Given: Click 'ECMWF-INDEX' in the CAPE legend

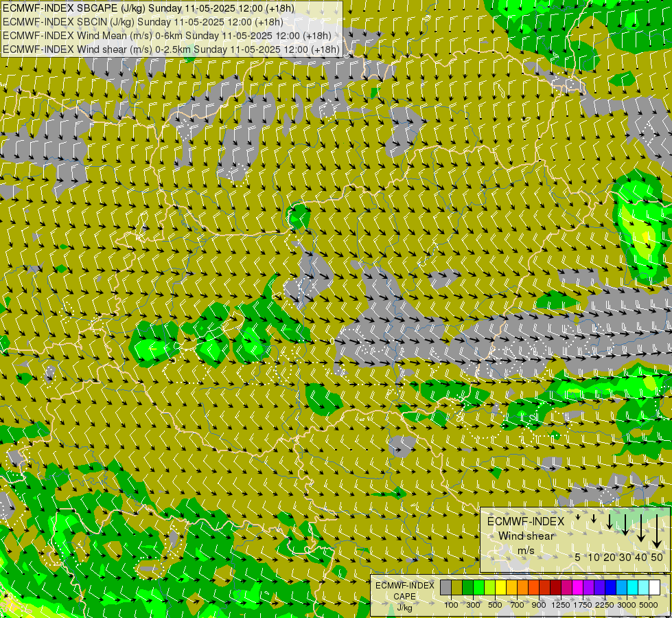Looking at the screenshot, I should pos(404,586).
